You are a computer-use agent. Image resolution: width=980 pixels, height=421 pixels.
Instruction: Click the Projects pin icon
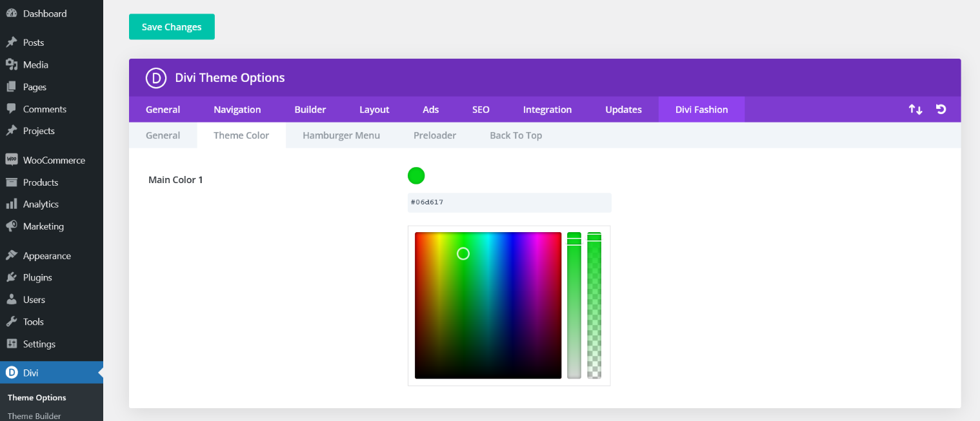coord(11,131)
